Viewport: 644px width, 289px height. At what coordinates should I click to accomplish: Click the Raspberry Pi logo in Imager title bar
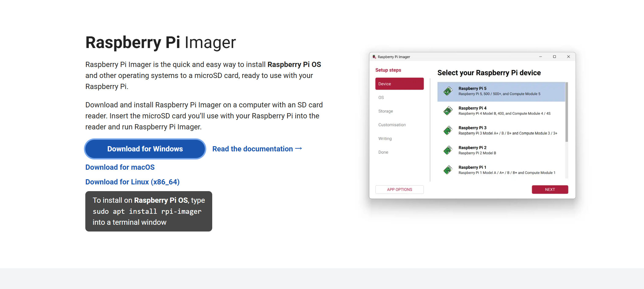[374, 57]
